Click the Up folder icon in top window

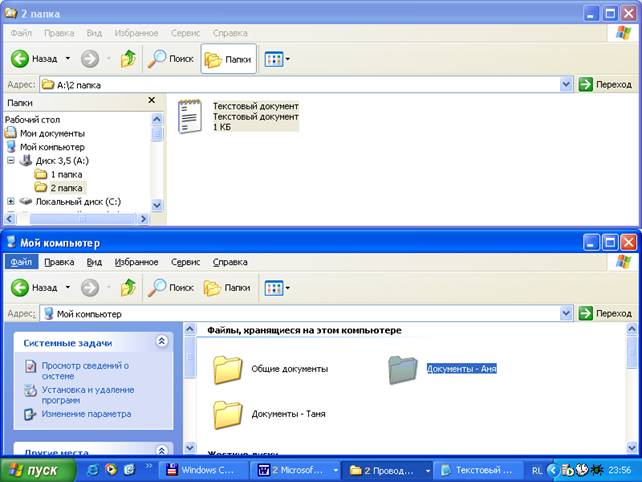128,59
